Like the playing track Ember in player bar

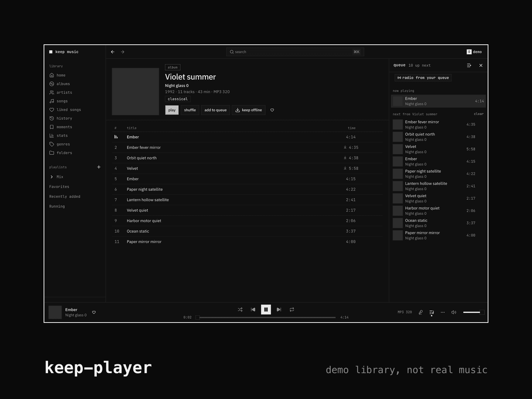point(94,312)
